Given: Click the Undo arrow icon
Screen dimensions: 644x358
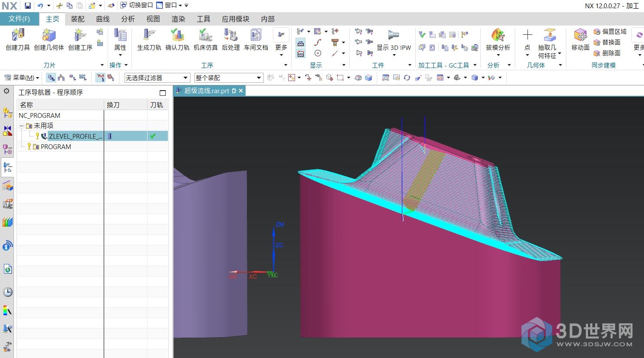Looking at the screenshot, I should coord(40,6).
